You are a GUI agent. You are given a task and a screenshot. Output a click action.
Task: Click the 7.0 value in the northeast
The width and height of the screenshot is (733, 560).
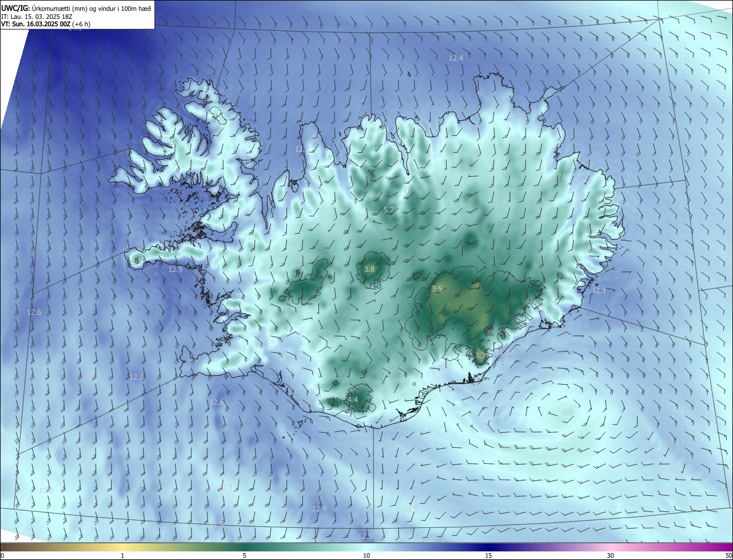click(x=563, y=177)
